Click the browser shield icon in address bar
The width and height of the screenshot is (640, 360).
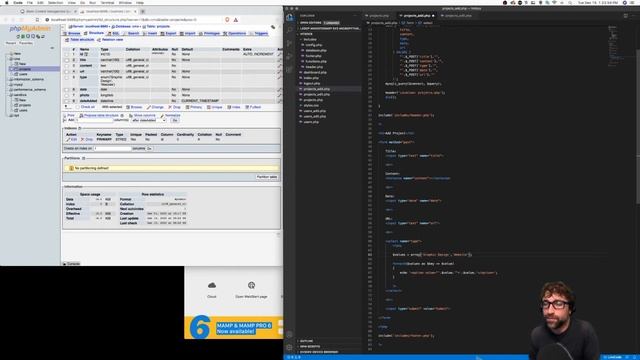pyautogui.click(x=227, y=20)
